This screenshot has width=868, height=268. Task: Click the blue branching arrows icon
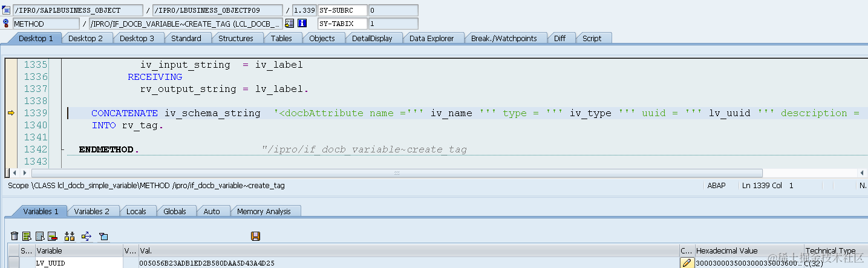tap(86, 236)
